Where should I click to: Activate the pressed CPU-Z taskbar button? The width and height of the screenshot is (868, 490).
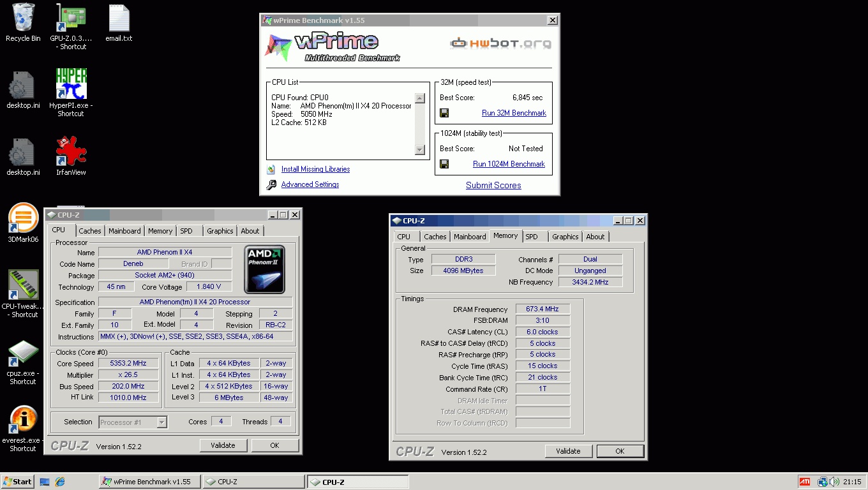[358, 482]
